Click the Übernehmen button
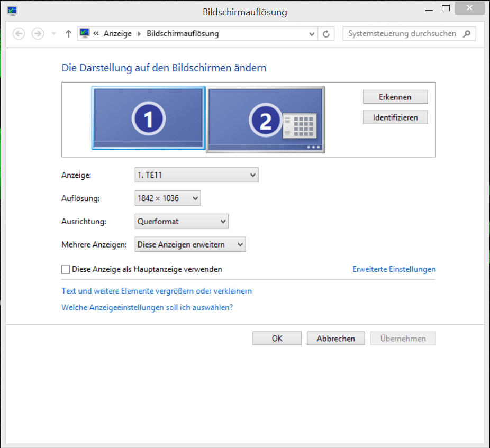Viewport: 490px width, 448px height. [403, 339]
